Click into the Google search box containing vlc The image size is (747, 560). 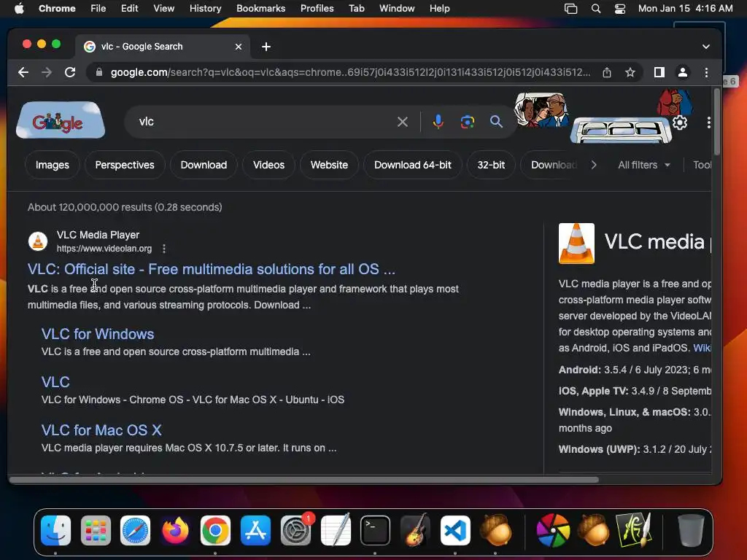[x=267, y=122]
